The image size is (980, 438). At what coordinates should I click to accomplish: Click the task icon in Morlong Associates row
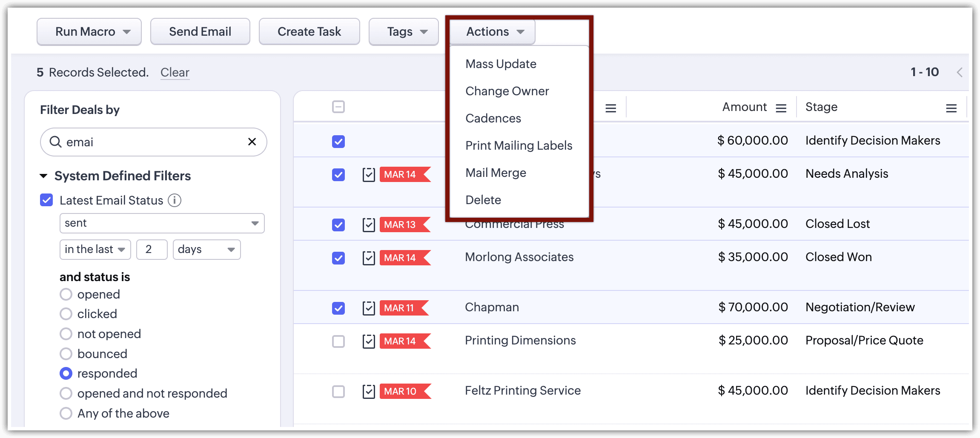369,258
